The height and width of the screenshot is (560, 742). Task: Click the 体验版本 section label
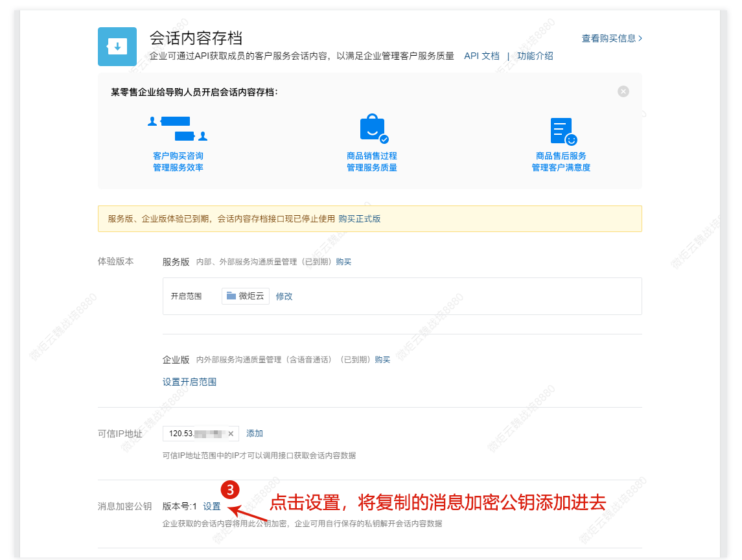point(116,262)
